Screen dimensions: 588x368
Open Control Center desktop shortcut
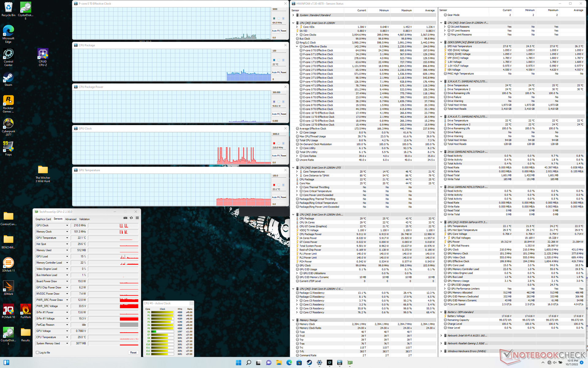tap(8, 57)
